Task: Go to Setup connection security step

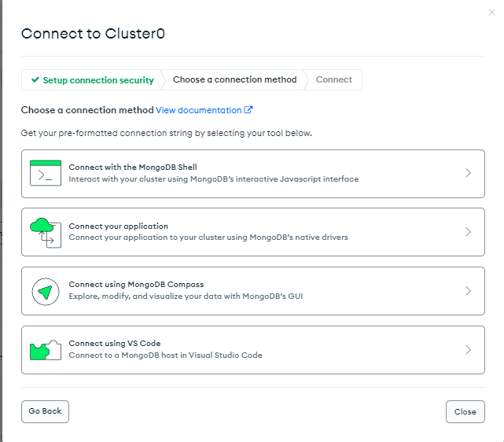Action: point(93,79)
